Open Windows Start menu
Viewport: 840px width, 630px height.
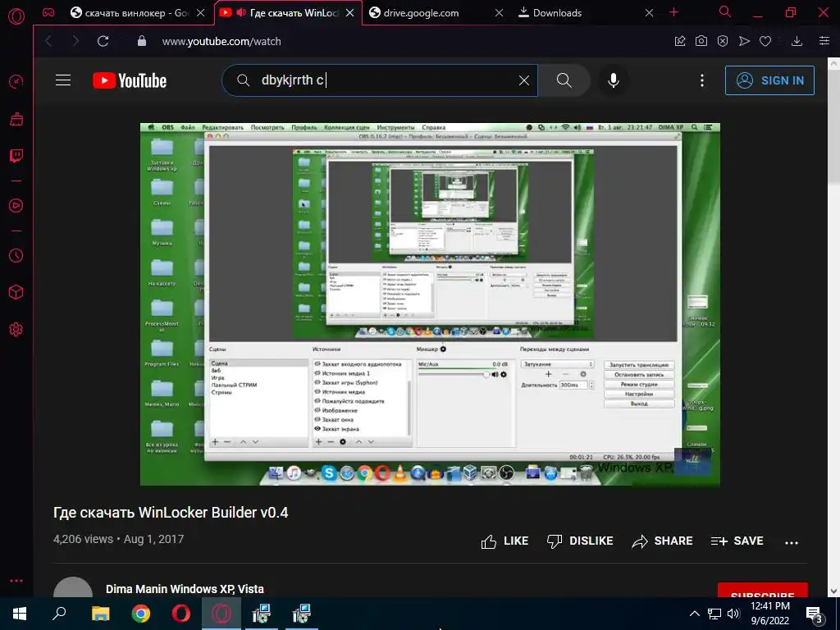pyautogui.click(x=20, y=614)
